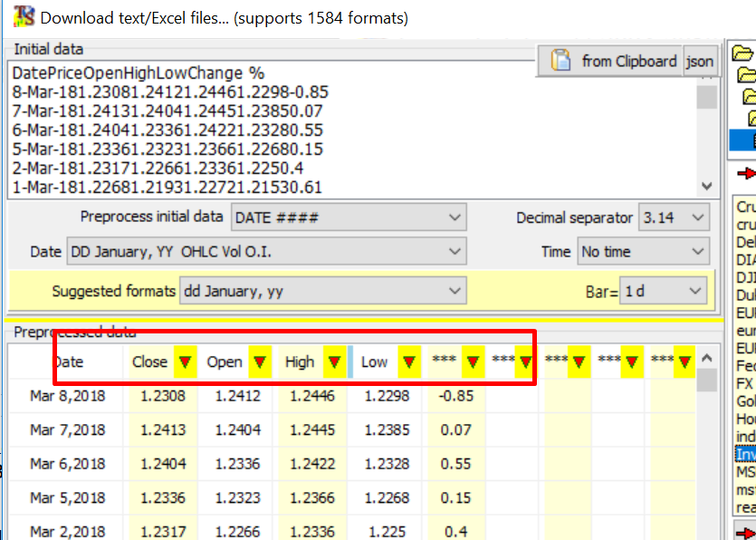Screen dimensions: 756x540
Task: Open the Suggested formats dropdown
Action: tap(322, 291)
